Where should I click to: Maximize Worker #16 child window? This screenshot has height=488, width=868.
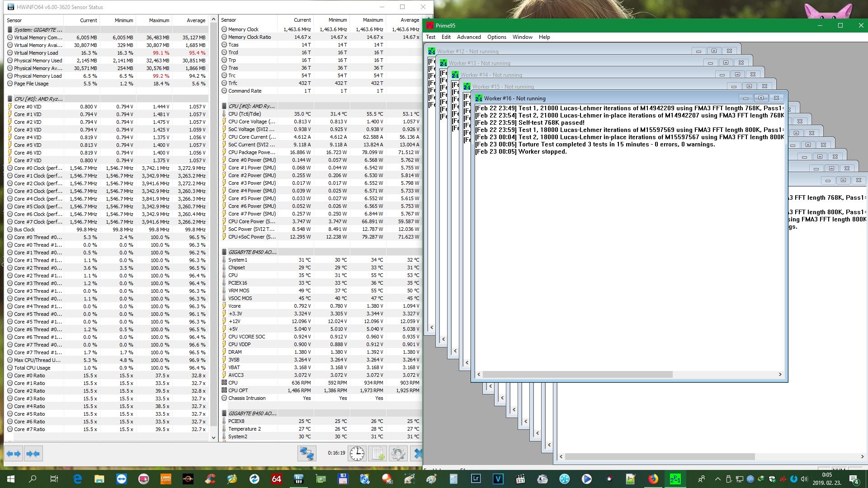point(761,98)
